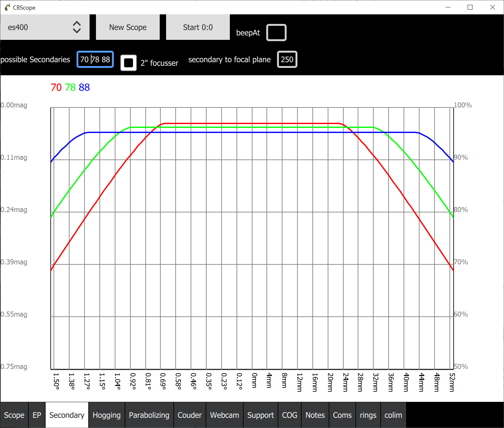Viewport: 504px width, 428px height.
Task: Click the 0.24mag axis label
Action: click(x=14, y=210)
